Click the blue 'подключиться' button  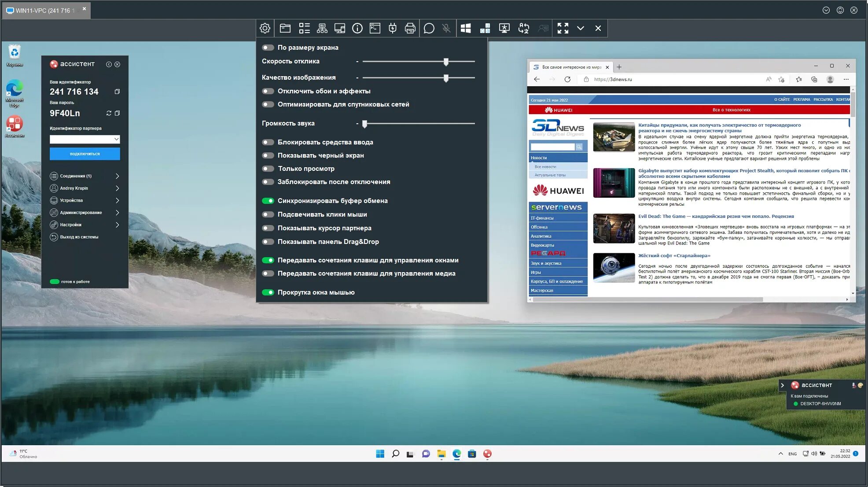(x=85, y=154)
